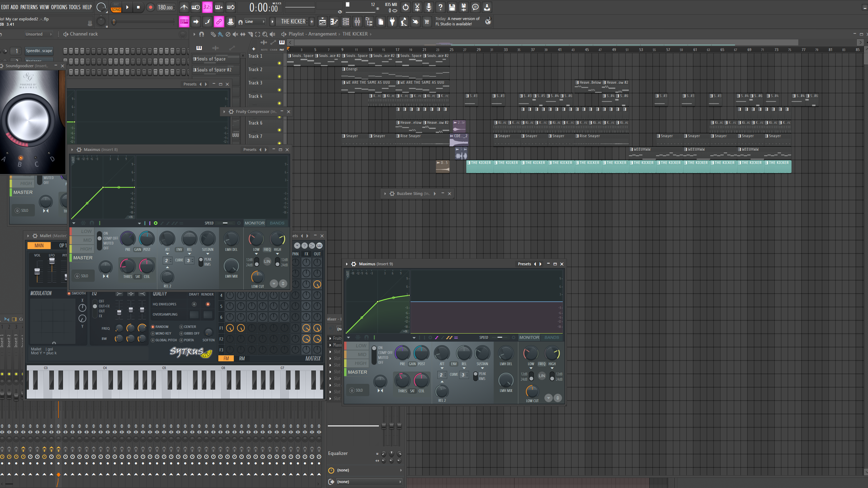Toggle mute dot on Track 1
Screen dimensions: 868x488
(x=279, y=63)
